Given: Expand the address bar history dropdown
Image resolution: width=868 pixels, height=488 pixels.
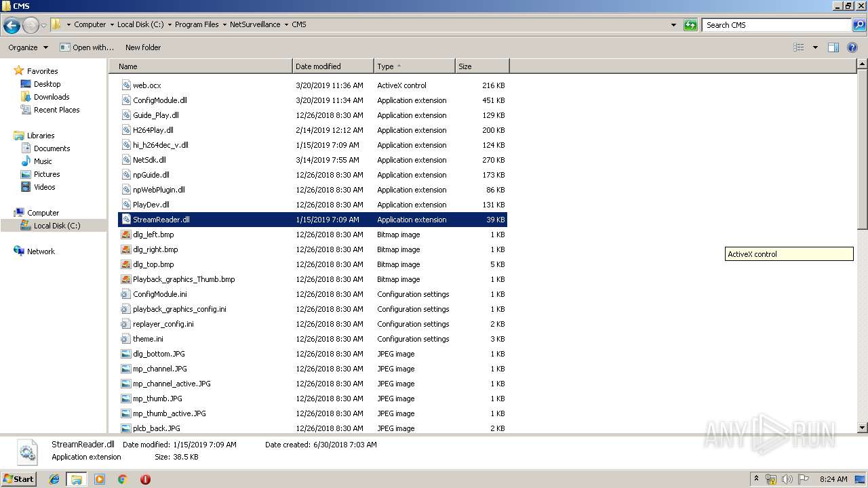Looking at the screenshot, I should point(673,25).
